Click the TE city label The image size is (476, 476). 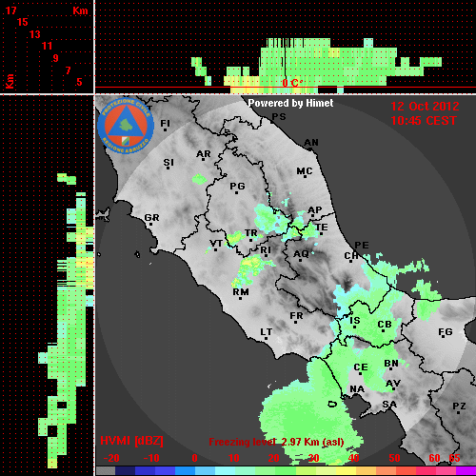click(x=322, y=228)
